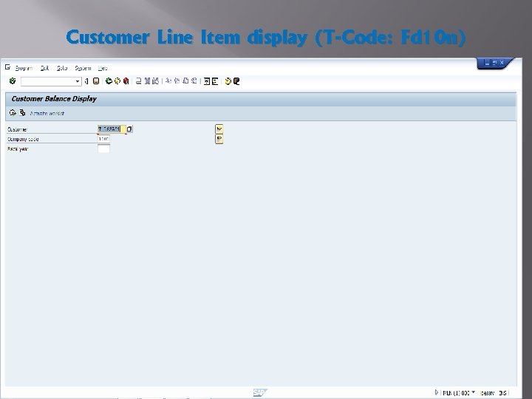The height and width of the screenshot is (399, 532).
Task: Click the Next Page icon
Action: tap(185, 81)
